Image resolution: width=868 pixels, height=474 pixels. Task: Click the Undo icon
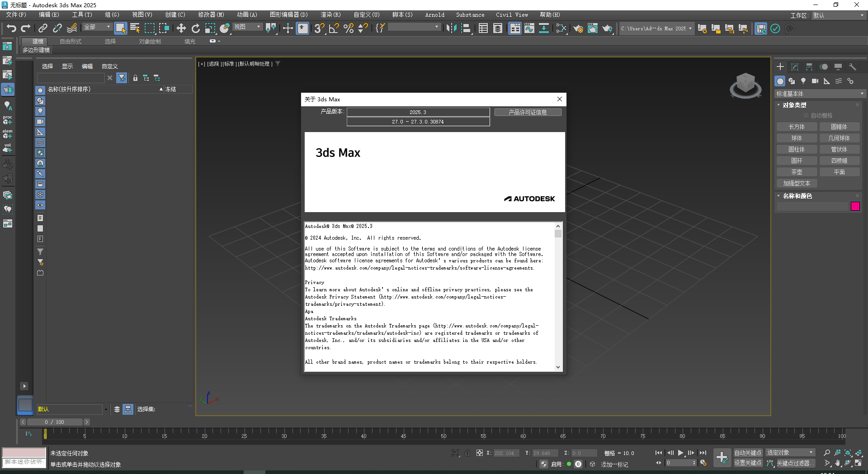point(12,28)
